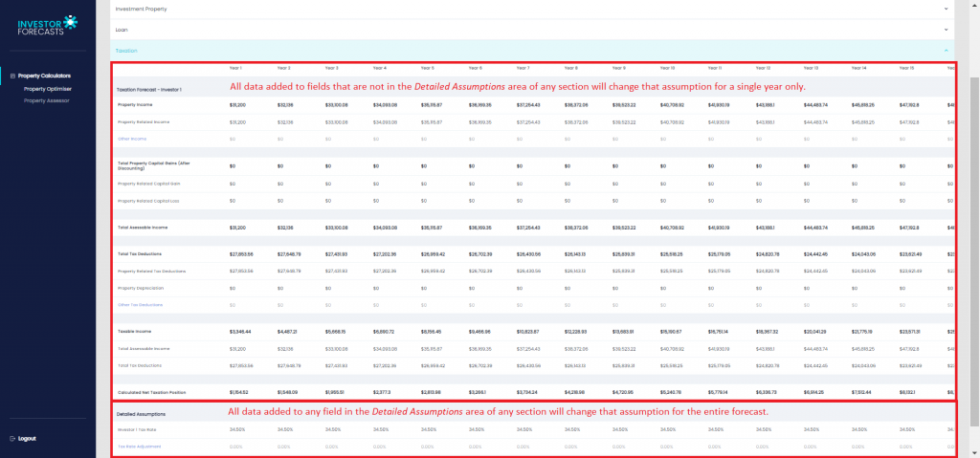Click the Property Income row label

(135, 104)
